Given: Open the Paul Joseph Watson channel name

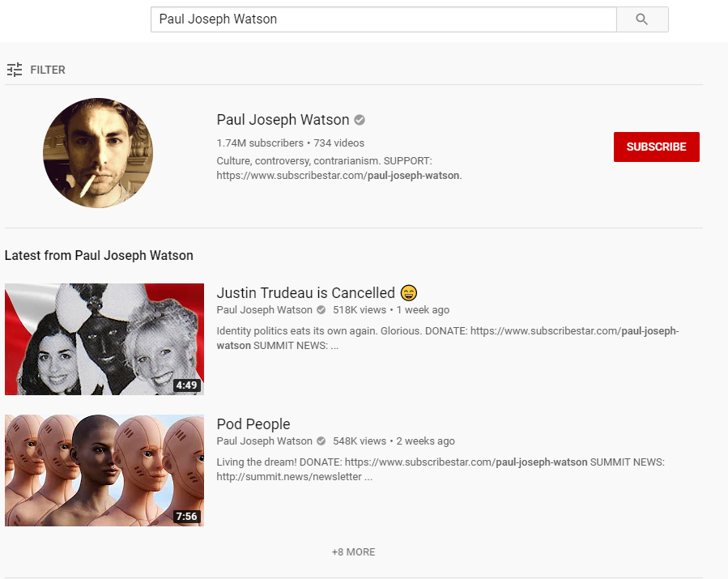Looking at the screenshot, I should point(283,120).
